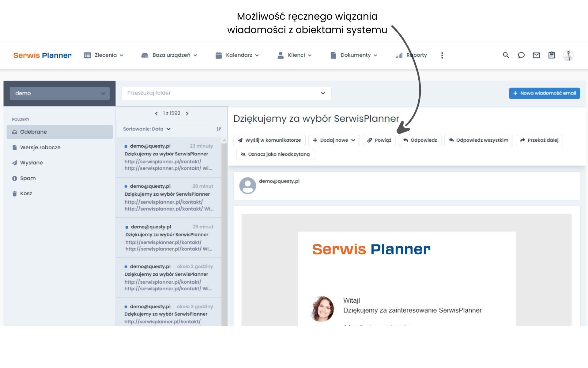Click the Baza urządzeń device icon
588x368 pixels.
[145, 55]
